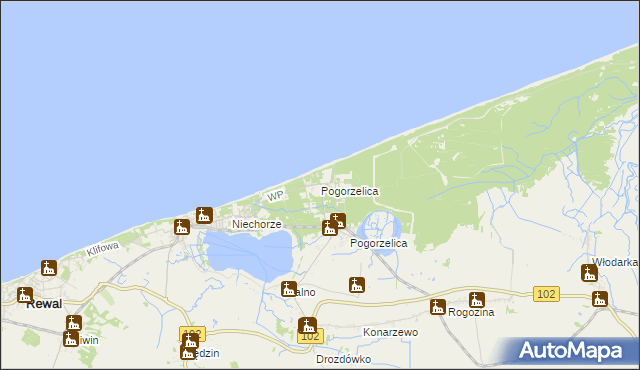Click the church icon directly above the Rewal label
This screenshot has height=370, width=640.
click(x=25, y=295)
